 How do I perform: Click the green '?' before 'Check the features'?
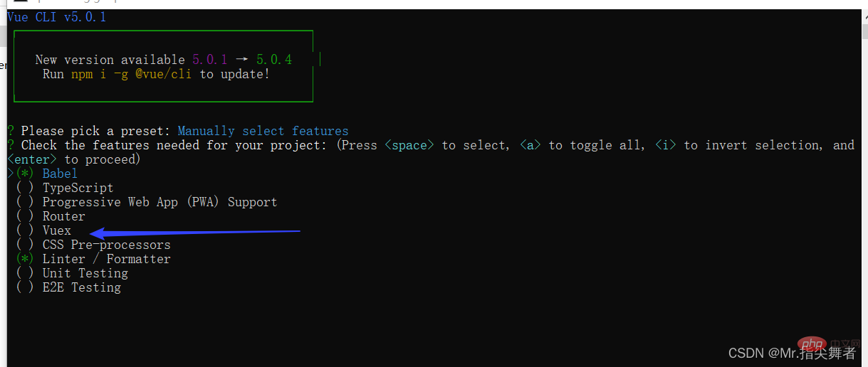tap(11, 145)
